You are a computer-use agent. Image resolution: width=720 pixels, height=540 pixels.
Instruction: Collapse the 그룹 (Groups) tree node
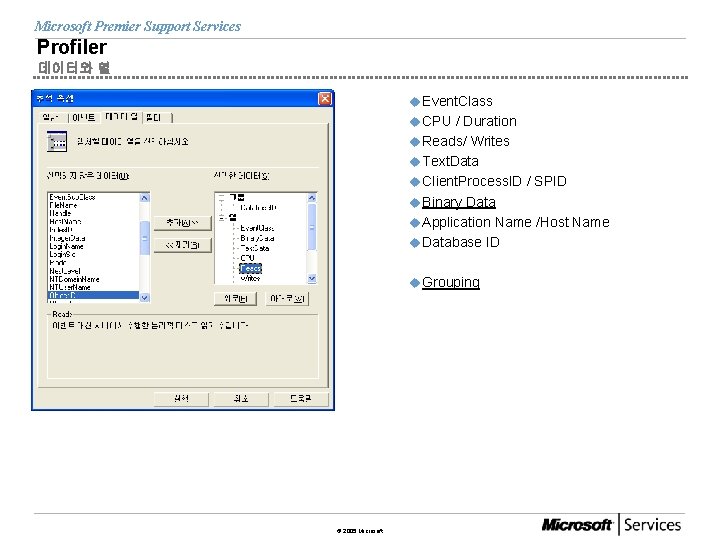pyautogui.click(x=222, y=197)
